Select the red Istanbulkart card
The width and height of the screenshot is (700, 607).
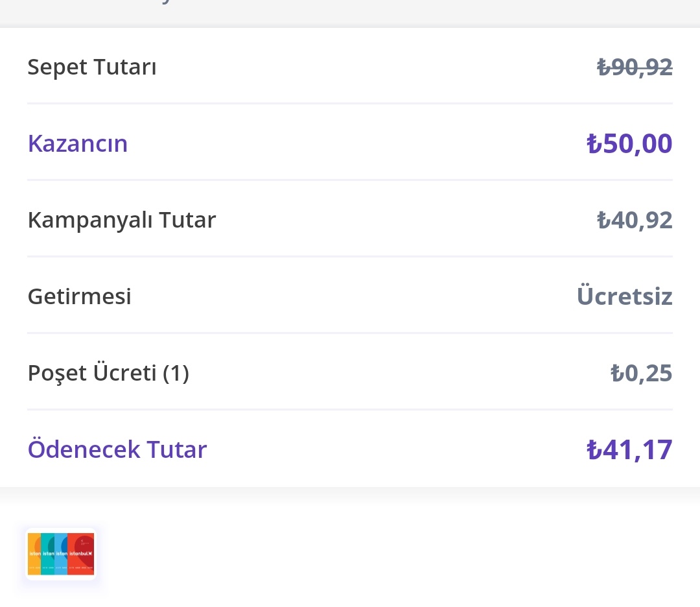[x=81, y=554]
